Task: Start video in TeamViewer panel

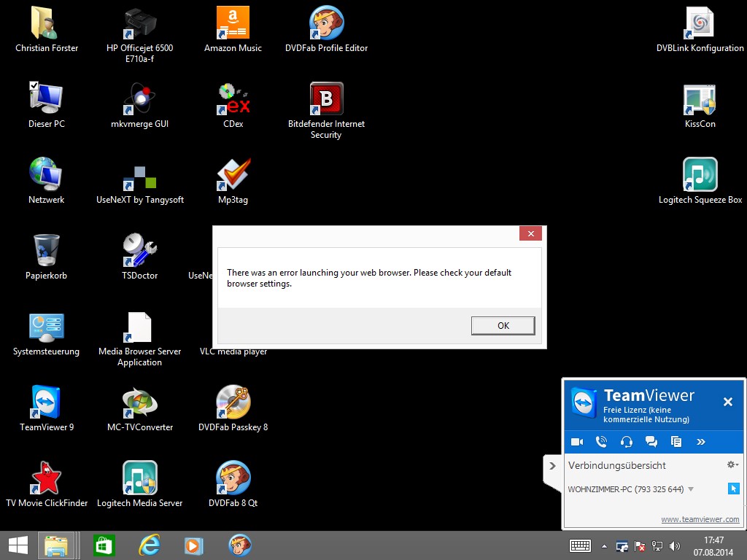Action: pyautogui.click(x=577, y=442)
